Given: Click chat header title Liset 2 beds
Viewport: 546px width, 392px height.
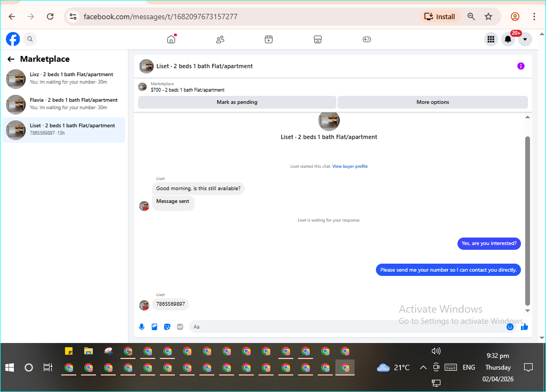Looking at the screenshot, I should [x=204, y=66].
